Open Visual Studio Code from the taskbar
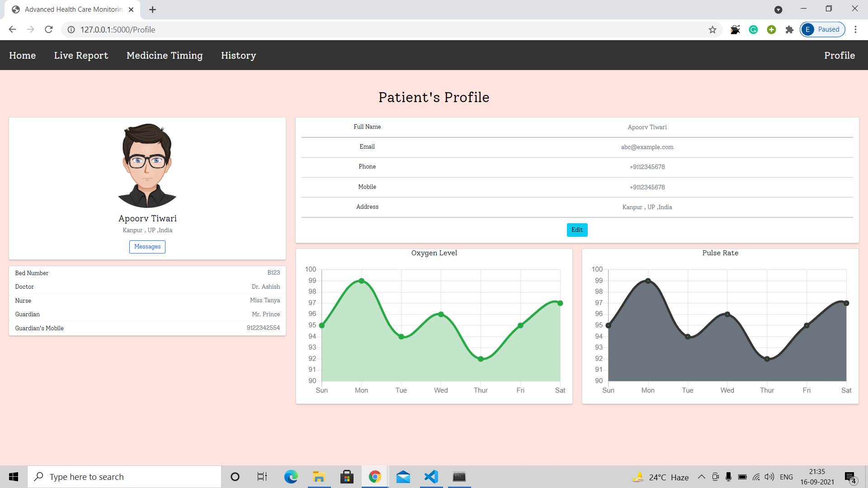 click(431, 477)
